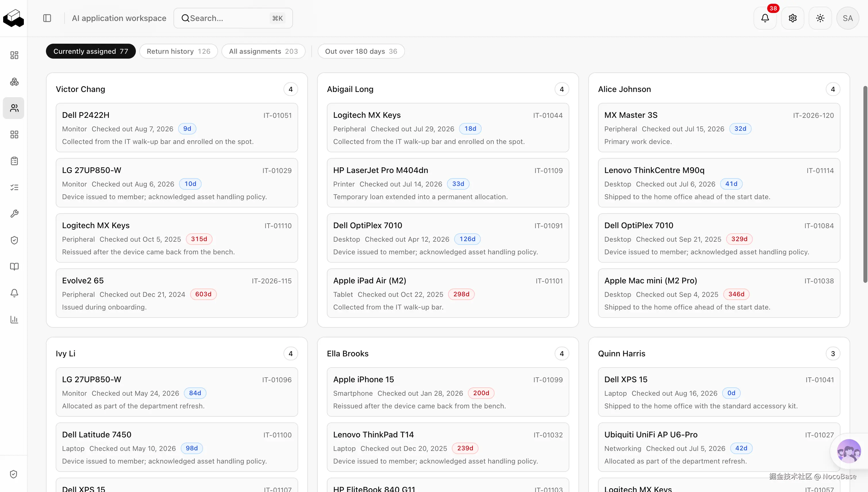Open the dashboard icon with uneven tiles

(14, 55)
